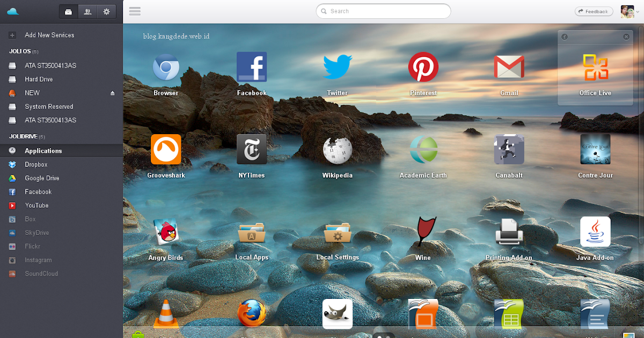Switch to the drive view tab
Image resolution: width=644 pixels, height=338 pixels.
68,11
